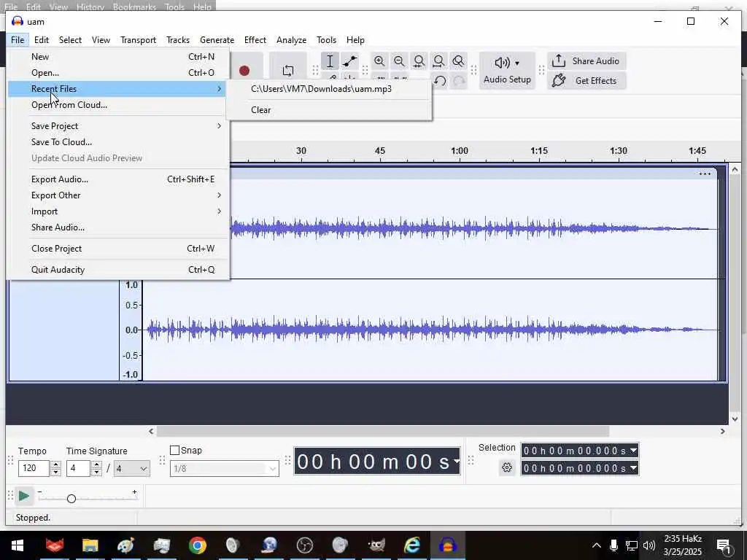This screenshot has width=747, height=560.
Task: Open the selection end time format dropdown
Action: point(634,468)
